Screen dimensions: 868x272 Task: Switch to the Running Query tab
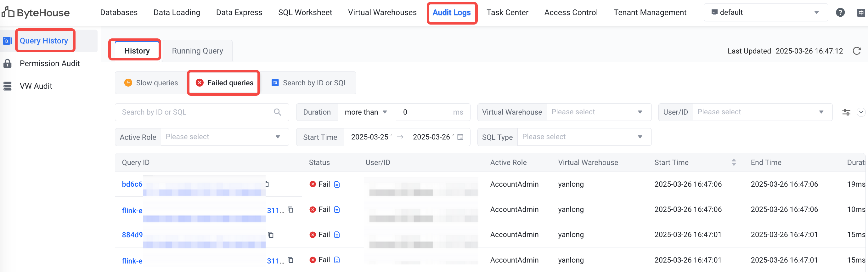[x=197, y=51]
